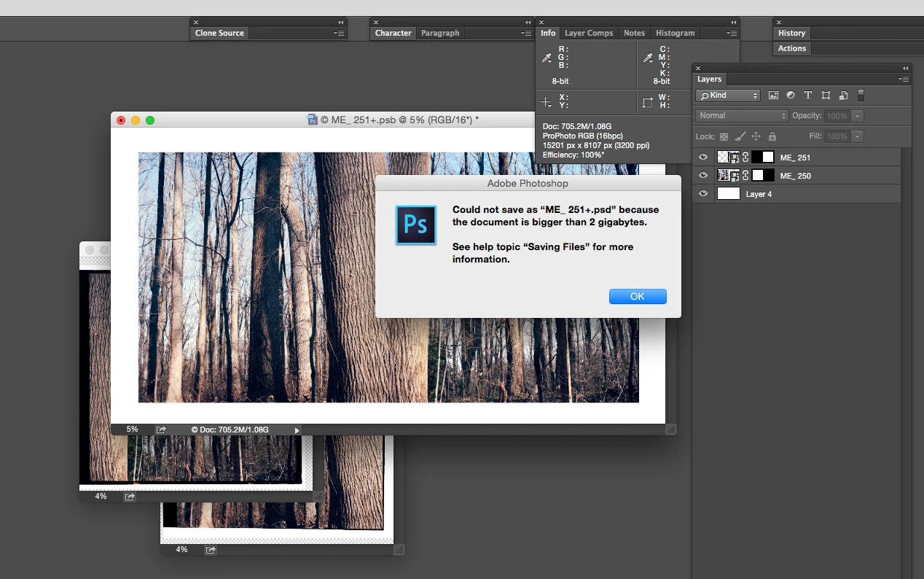Collapse the Character panel double-arrow
The image size is (924, 579).
coord(528,23)
